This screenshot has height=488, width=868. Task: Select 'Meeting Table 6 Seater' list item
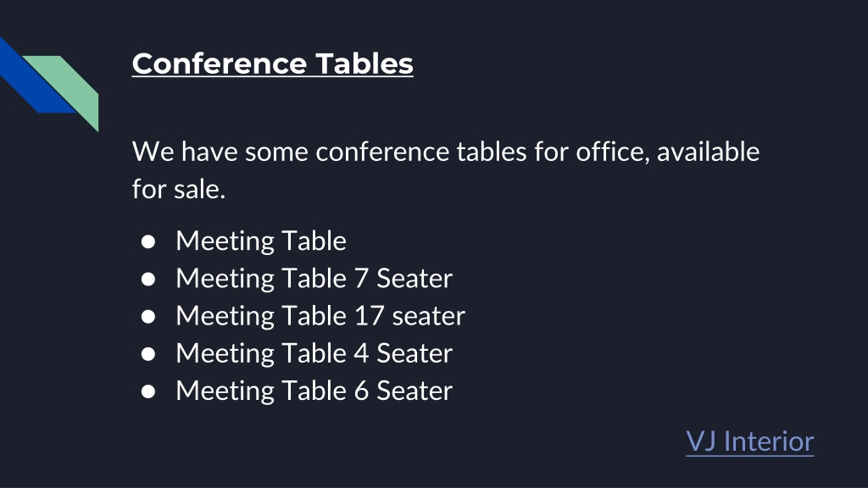coord(314,391)
